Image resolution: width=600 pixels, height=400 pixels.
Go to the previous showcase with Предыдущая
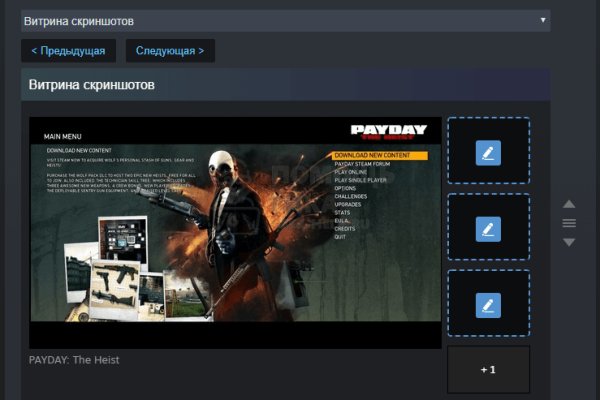pos(69,50)
